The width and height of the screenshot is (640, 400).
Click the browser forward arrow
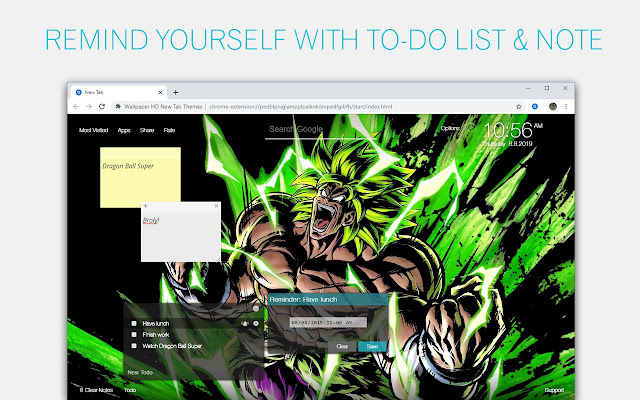89,107
